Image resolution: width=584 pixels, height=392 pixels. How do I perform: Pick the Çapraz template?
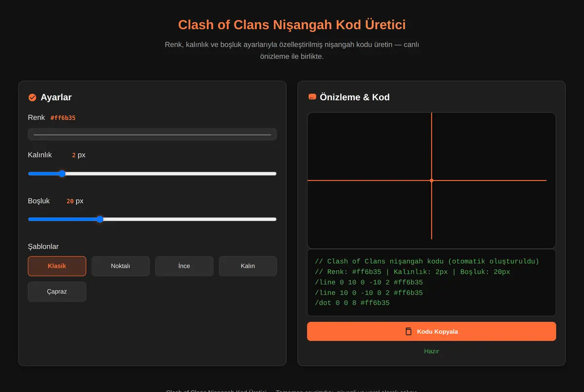[x=57, y=292]
